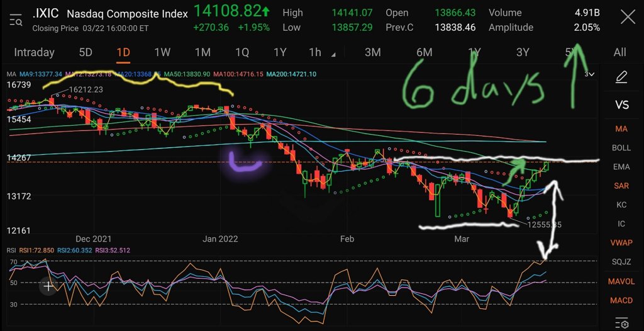Click the Closing Price timestamp text
The height and width of the screenshot is (331, 644).
pyautogui.click(x=91, y=28)
